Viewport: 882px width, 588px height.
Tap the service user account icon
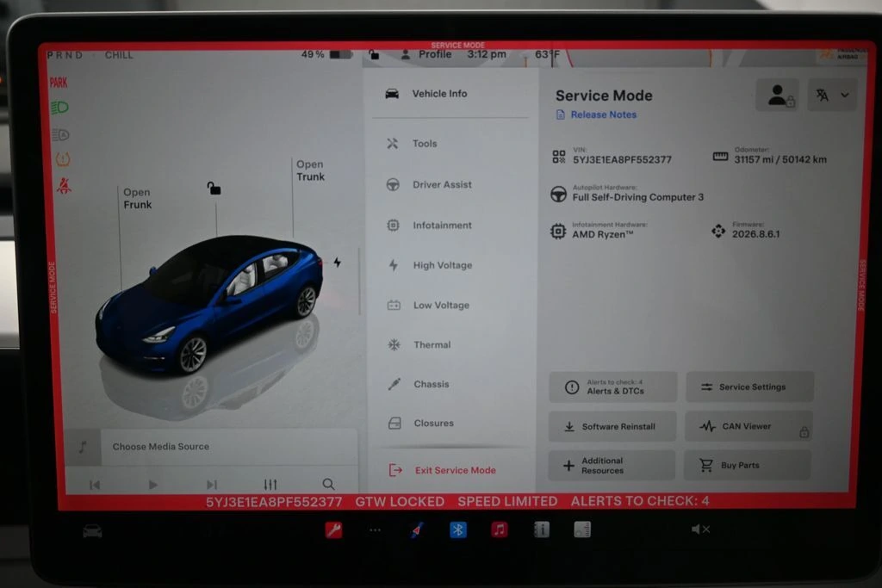click(x=778, y=95)
